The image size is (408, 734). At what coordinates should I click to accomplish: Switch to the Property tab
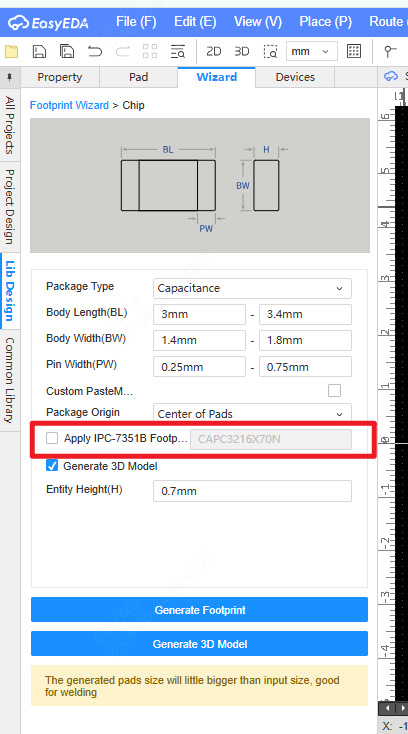[60, 77]
